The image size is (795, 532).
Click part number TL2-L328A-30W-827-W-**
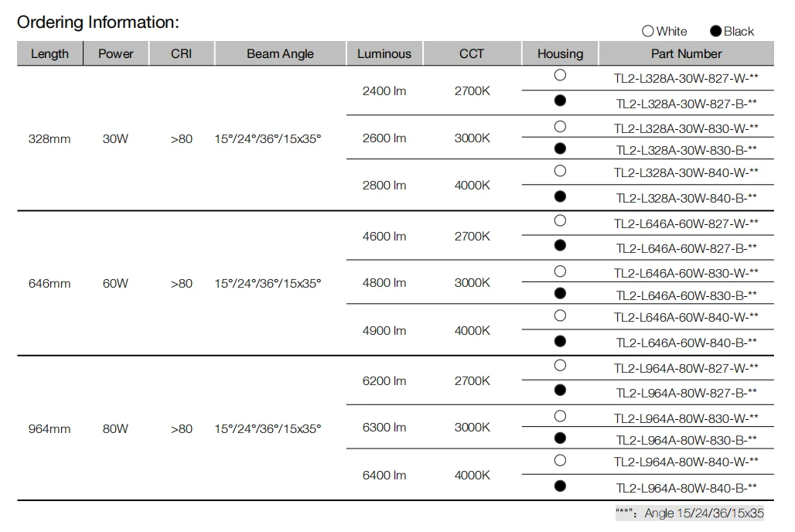point(686,79)
